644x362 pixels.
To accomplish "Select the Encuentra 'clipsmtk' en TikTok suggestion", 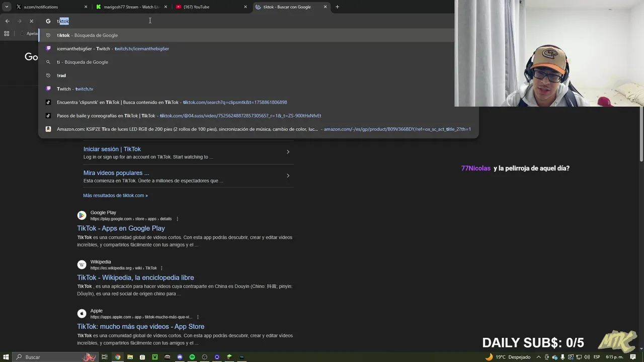I will pos(258,102).
